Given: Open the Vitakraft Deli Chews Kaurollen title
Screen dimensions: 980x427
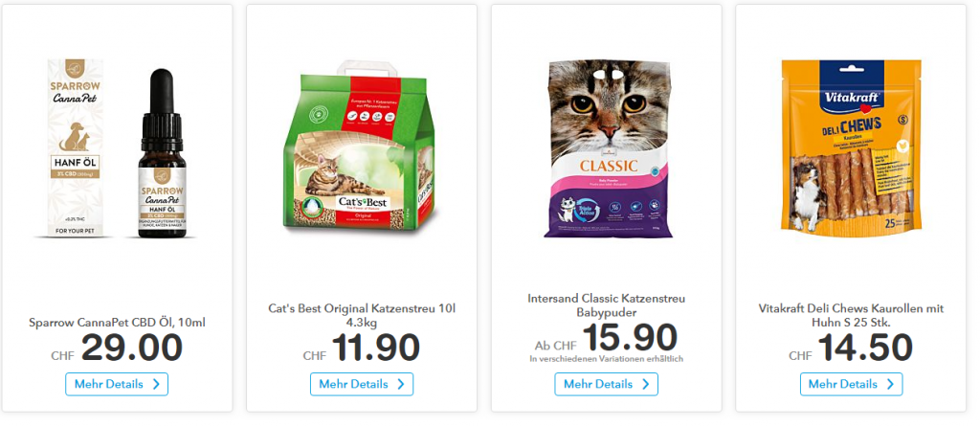Looking at the screenshot, I should pos(851,315).
